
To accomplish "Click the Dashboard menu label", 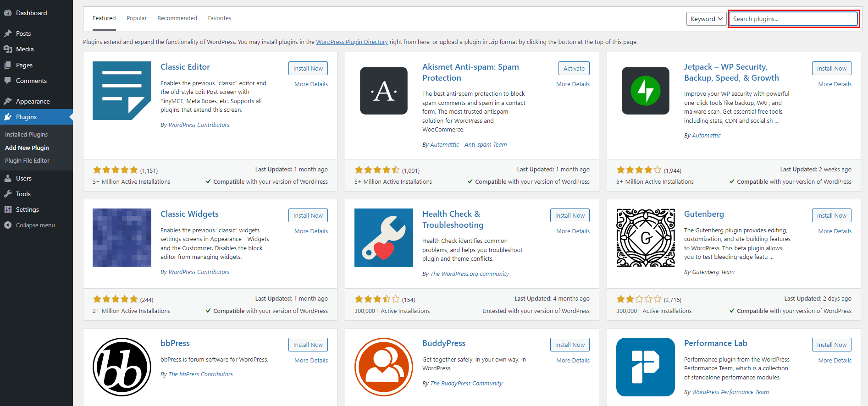I will [x=31, y=13].
